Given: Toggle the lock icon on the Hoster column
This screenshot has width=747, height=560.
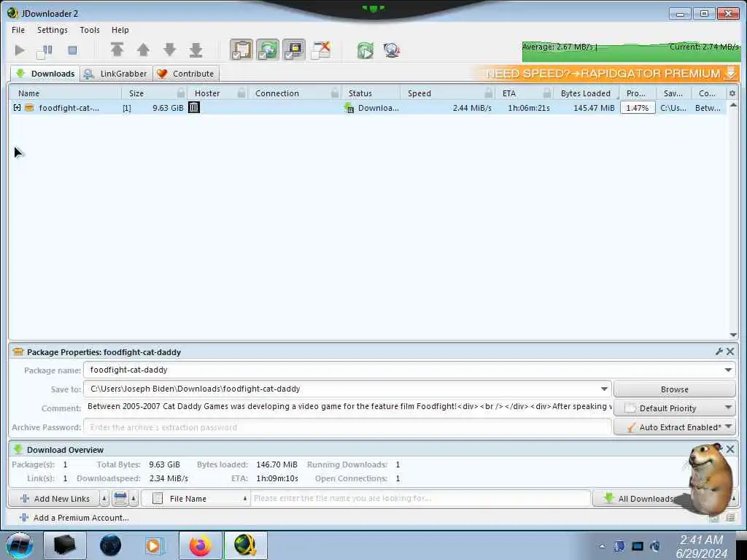Looking at the screenshot, I should point(241,93).
